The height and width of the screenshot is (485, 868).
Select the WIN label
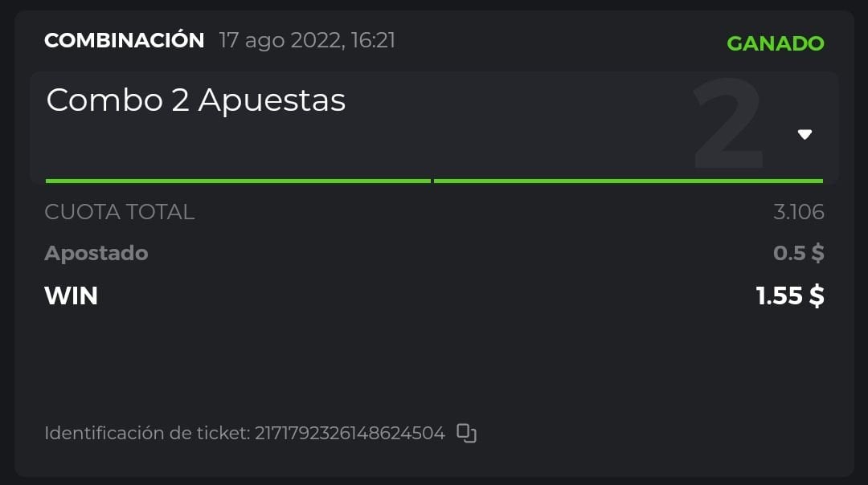(x=72, y=295)
